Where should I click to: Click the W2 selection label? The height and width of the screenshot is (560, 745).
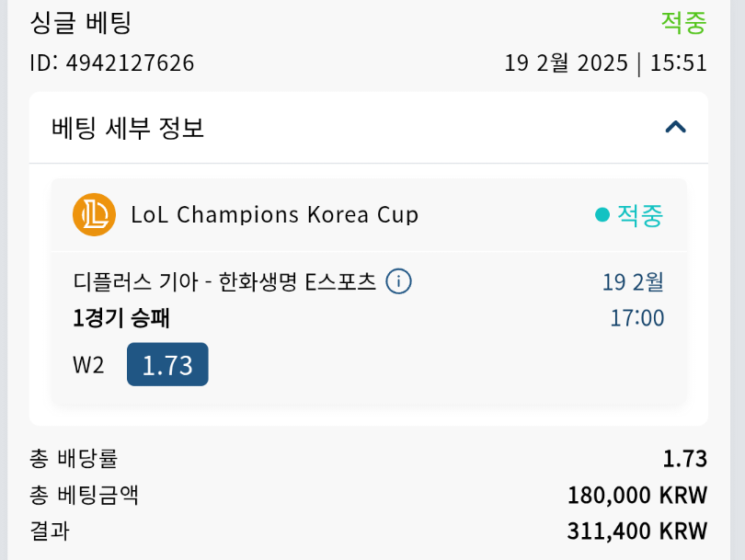(88, 366)
